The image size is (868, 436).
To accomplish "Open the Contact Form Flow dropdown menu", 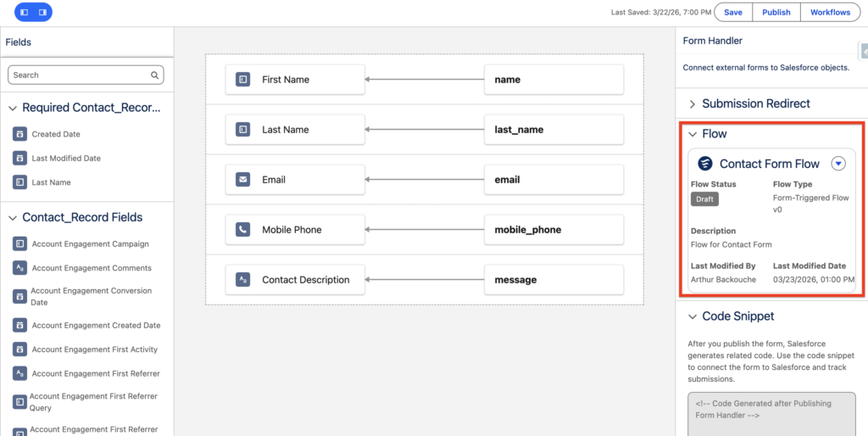I will 838,164.
